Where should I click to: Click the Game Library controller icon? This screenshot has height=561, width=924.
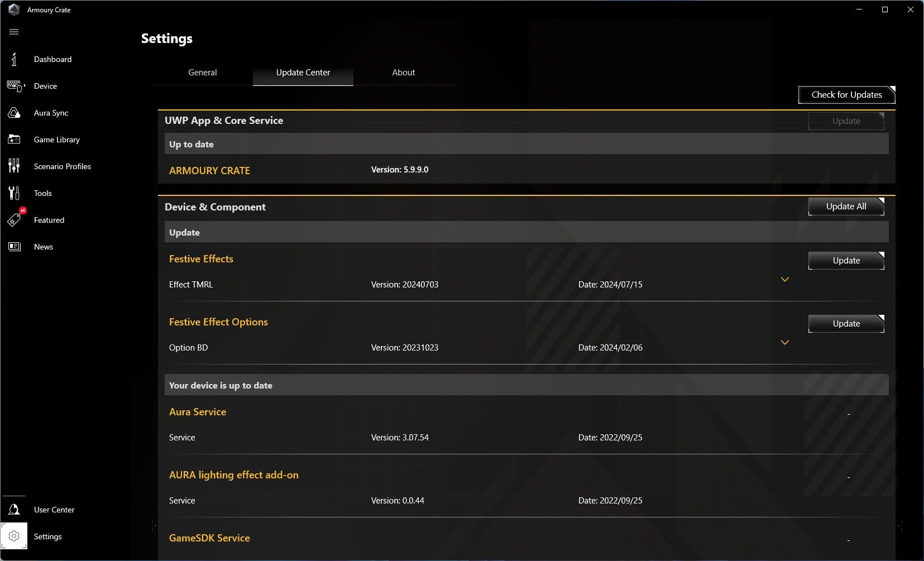coord(14,140)
